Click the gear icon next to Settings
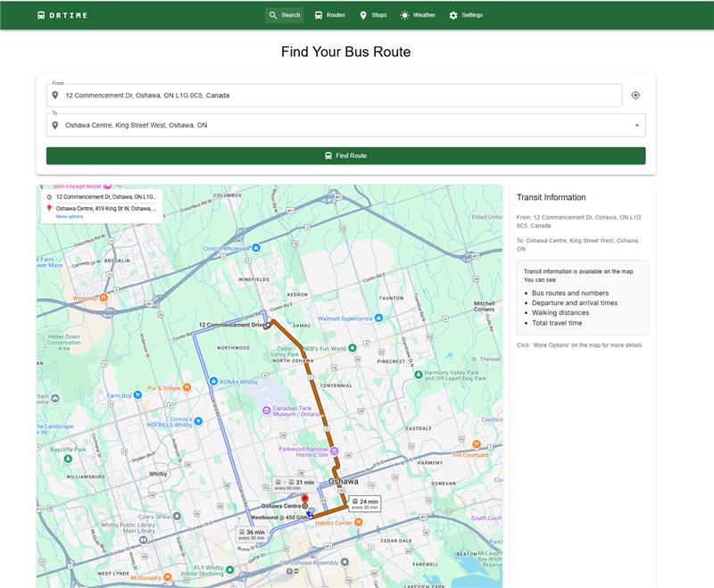The width and height of the screenshot is (714, 588). [x=453, y=15]
